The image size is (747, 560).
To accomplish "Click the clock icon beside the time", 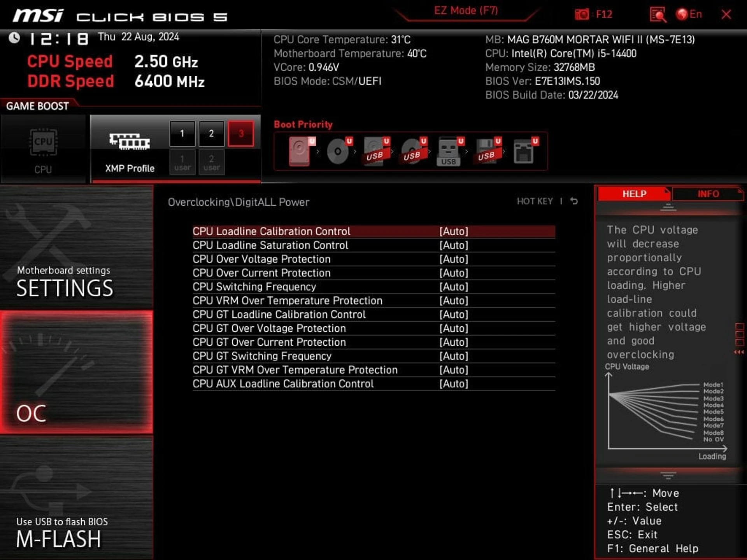I will 14,38.
